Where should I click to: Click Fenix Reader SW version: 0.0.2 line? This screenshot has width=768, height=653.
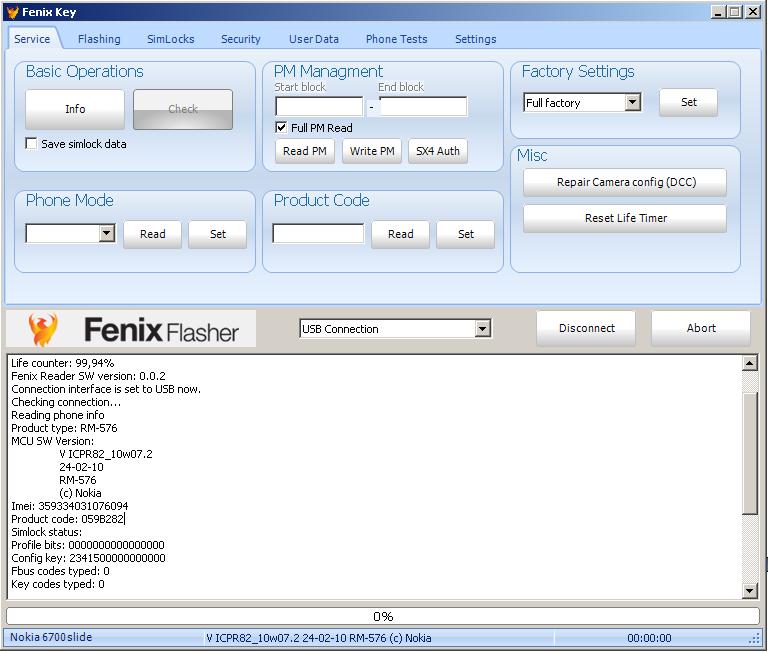(88, 376)
